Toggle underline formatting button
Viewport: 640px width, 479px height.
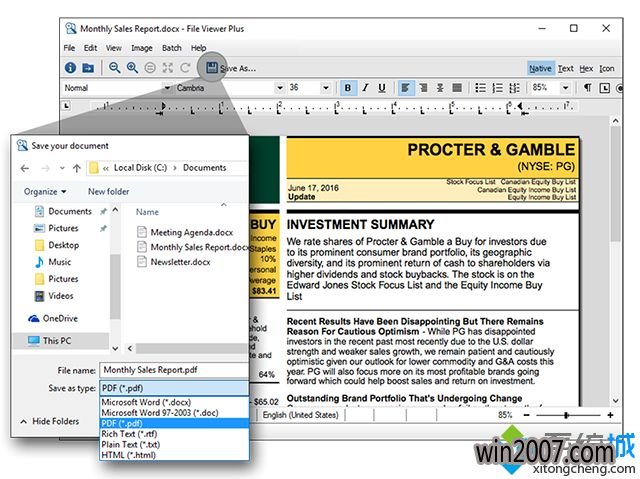click(x=382, y=88)
